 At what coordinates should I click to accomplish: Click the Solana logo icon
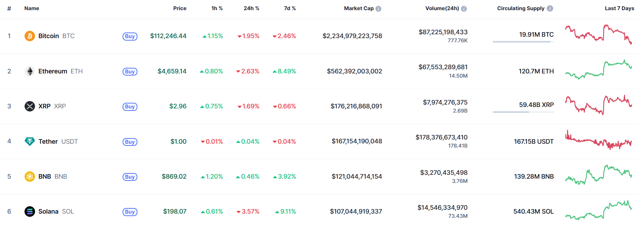point(29,212)
